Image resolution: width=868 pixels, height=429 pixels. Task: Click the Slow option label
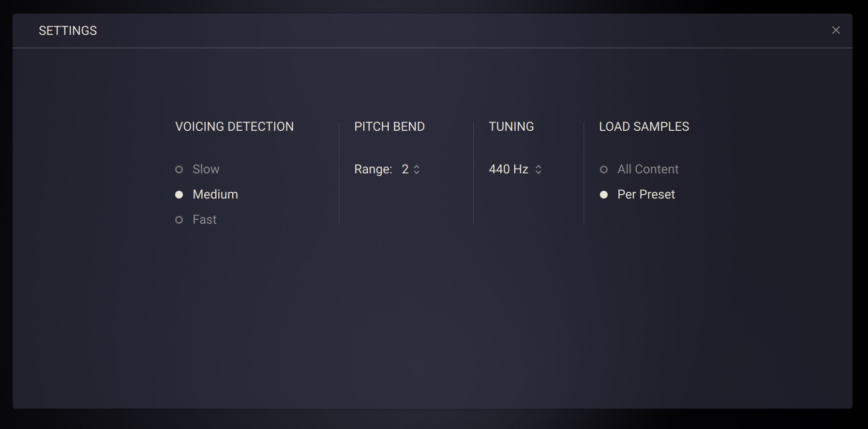[206, 169]
